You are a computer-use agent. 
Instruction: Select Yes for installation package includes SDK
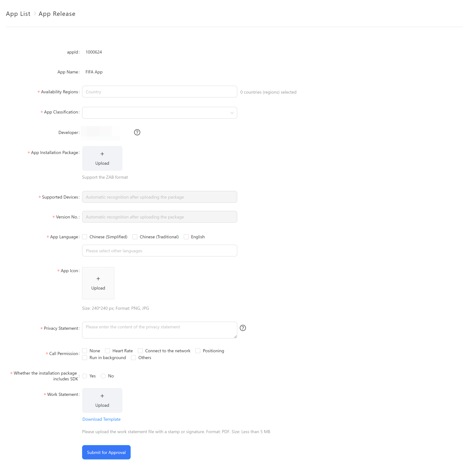coord(85,376)
